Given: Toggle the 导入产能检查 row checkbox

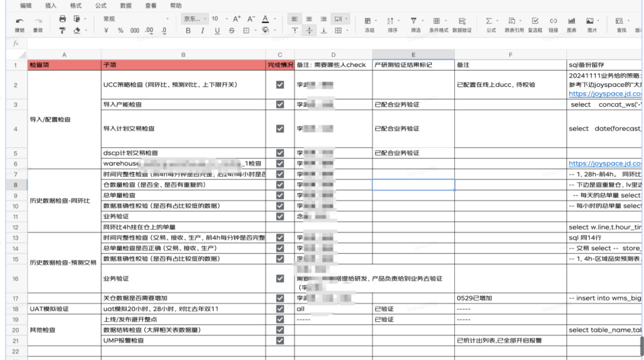Looking at the screenshot, I should 280,104.
